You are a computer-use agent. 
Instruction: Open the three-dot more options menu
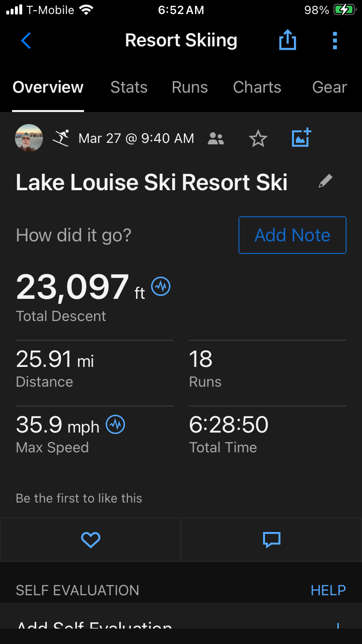click(335, 41)
